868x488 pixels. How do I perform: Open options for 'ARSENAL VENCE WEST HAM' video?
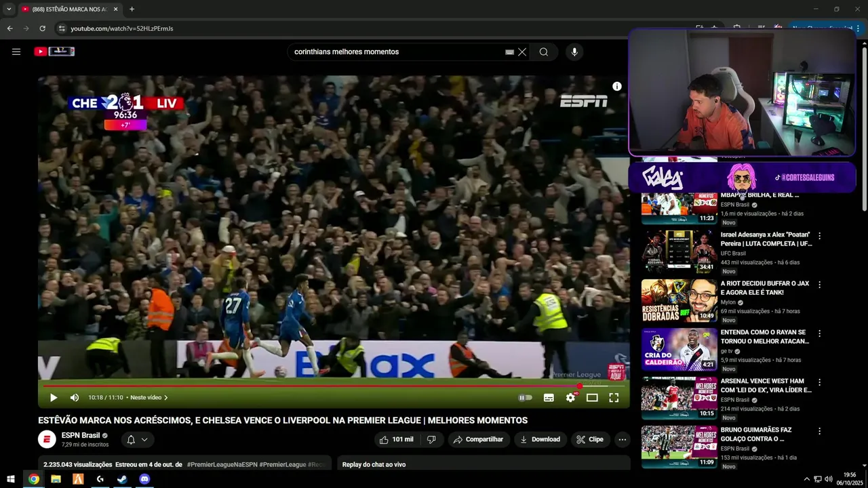point(819,383)
